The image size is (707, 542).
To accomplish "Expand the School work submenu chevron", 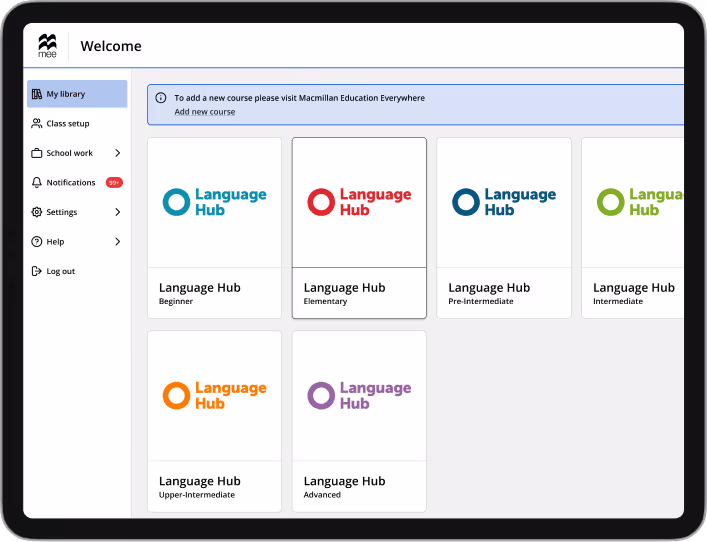I will click(x=118, y=153).
